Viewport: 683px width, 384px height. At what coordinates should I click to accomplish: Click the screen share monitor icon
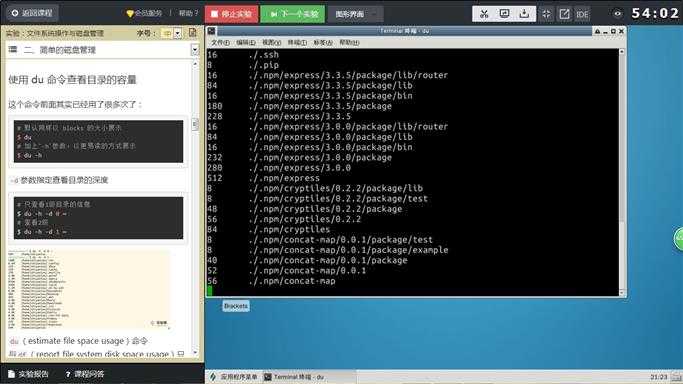tap(504, 14)
